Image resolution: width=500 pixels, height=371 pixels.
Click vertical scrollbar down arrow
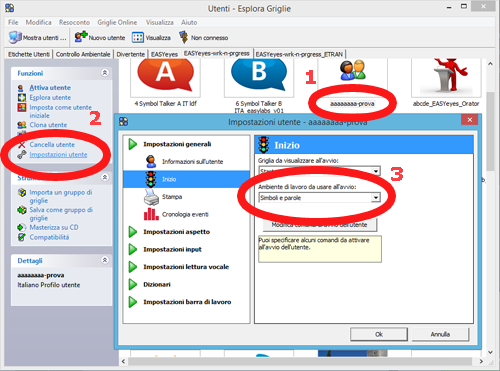(x=490, y=352)
